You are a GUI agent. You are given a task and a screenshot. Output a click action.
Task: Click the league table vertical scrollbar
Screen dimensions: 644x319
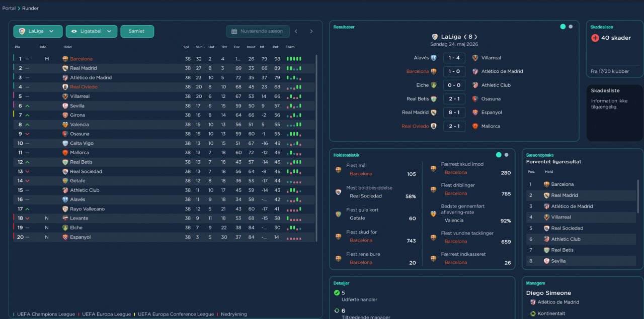click(316, 148)
